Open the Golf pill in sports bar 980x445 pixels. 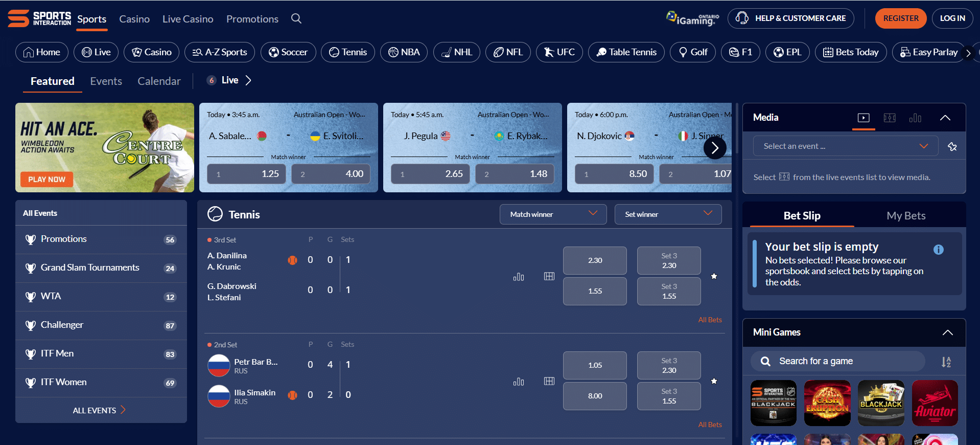click(x=693, y=52)
